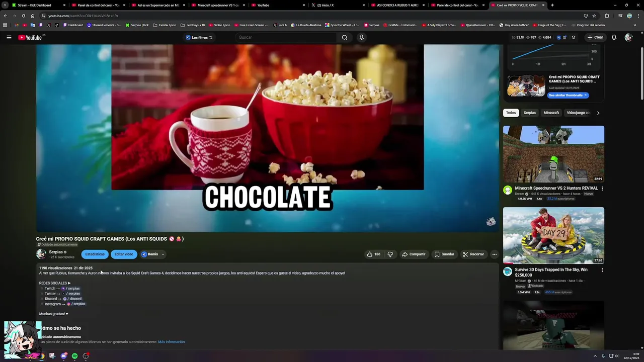Open Estadísticas for the video
This screenshot has width=644, height=362.
tap(95, 254)
